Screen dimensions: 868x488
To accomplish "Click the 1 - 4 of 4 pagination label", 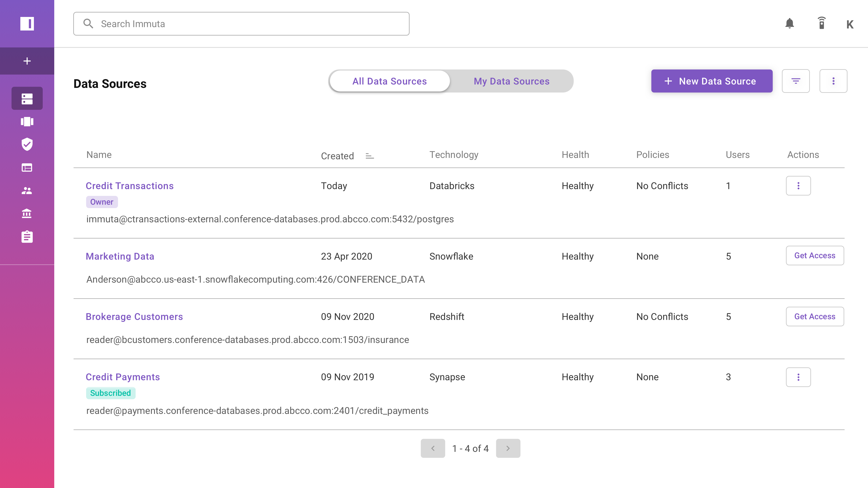I will [470, 448].
